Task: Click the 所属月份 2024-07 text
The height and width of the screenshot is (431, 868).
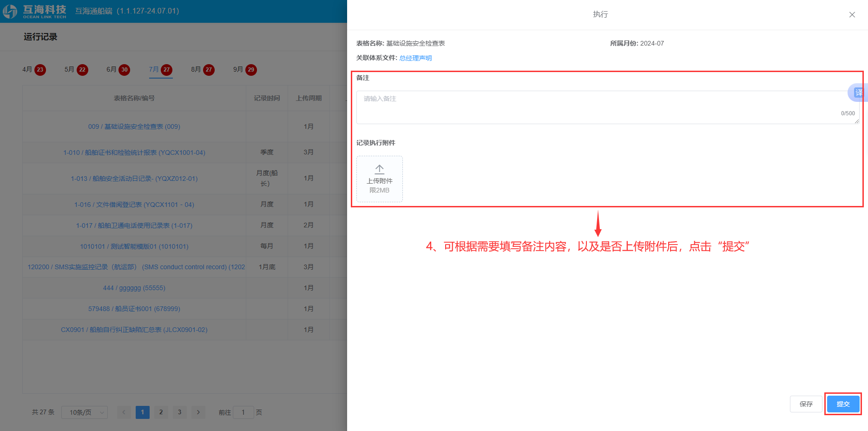Action: tap(637, 43)
